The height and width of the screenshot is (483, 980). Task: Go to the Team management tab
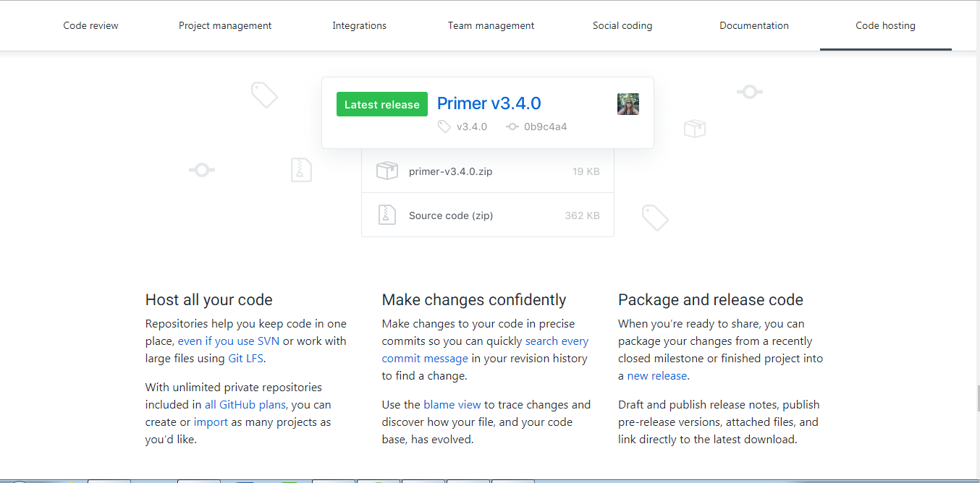pos(491,25)
